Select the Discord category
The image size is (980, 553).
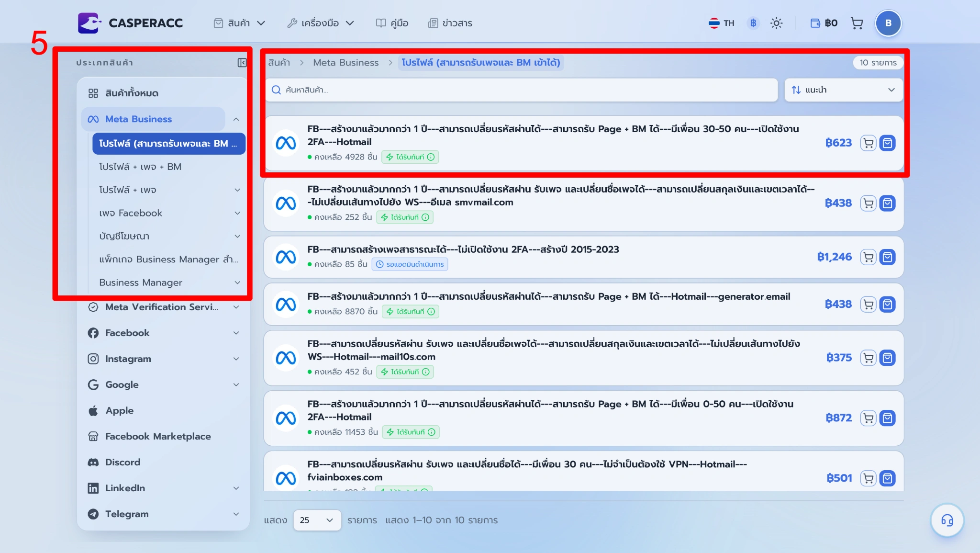click(163, 462)
